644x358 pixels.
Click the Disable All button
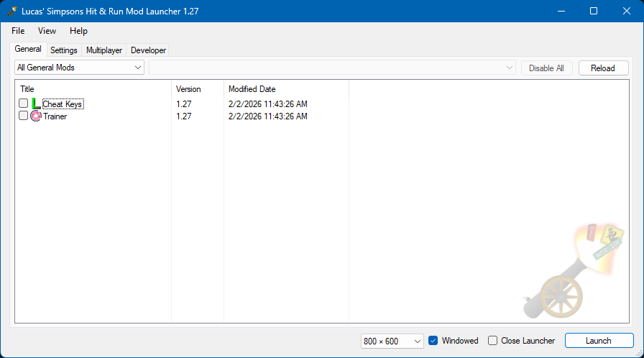pos(546,68)
